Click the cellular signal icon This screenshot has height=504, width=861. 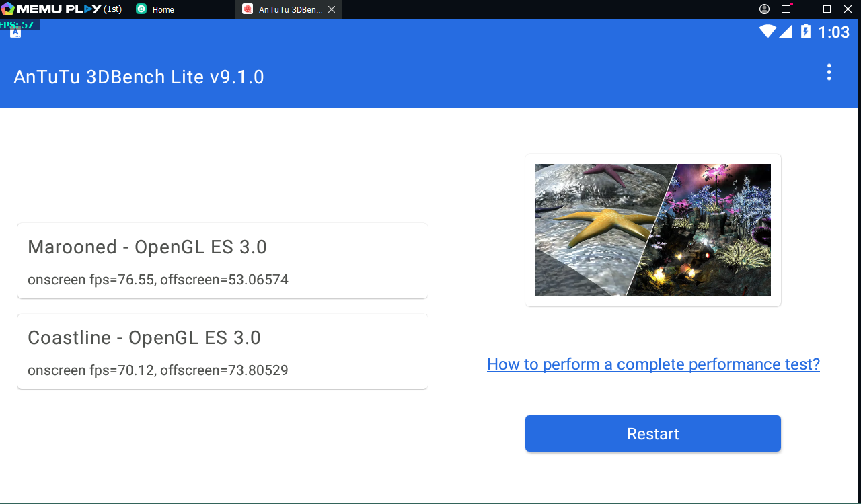pyautogui.click(x=785, y=32)
